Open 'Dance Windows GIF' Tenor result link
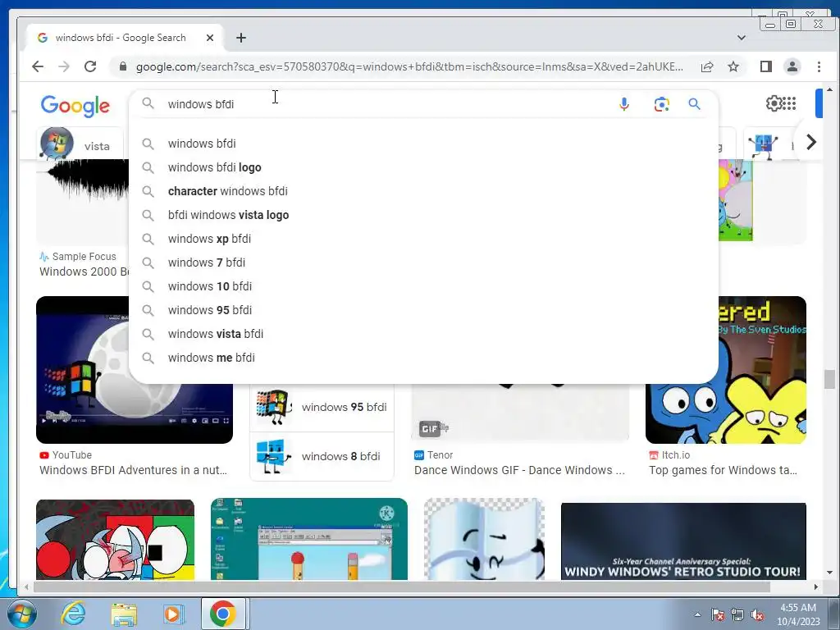840x630 pixels. pos(519,470)
